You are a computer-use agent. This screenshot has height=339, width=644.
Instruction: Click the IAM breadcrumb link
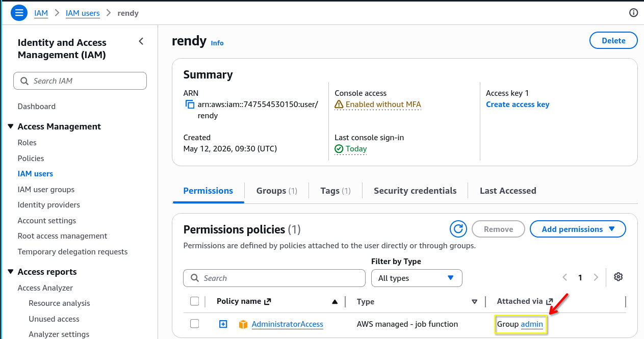click(41, 13)
